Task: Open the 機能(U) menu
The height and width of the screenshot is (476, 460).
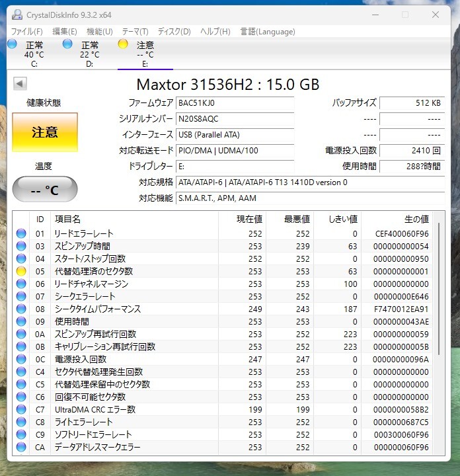Action: coord(100,32)
